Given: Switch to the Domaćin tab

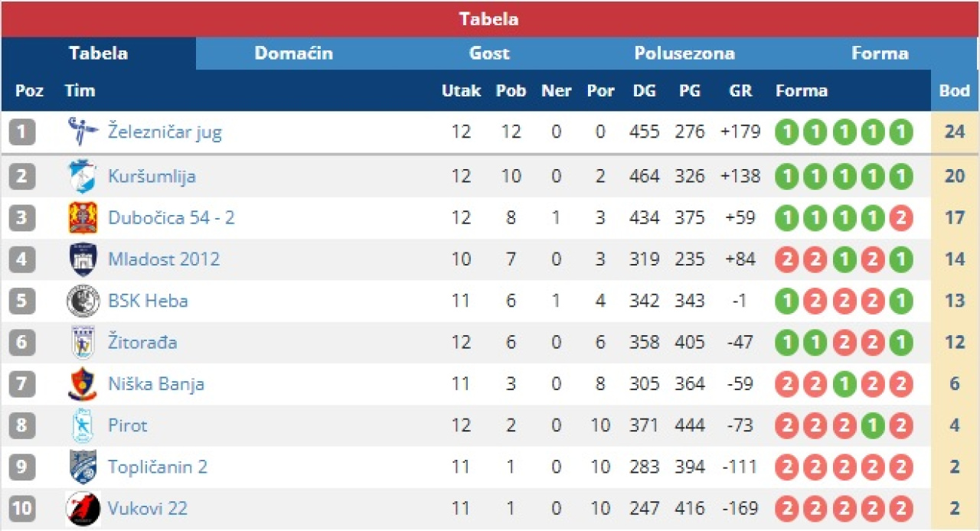Looking at the screenshot, I should point(293,54).
